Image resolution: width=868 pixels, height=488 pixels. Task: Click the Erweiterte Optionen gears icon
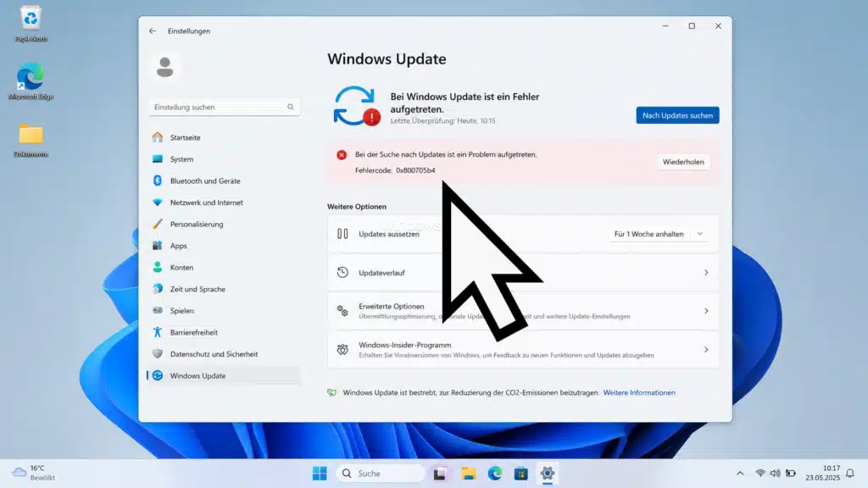coord(342,311)
